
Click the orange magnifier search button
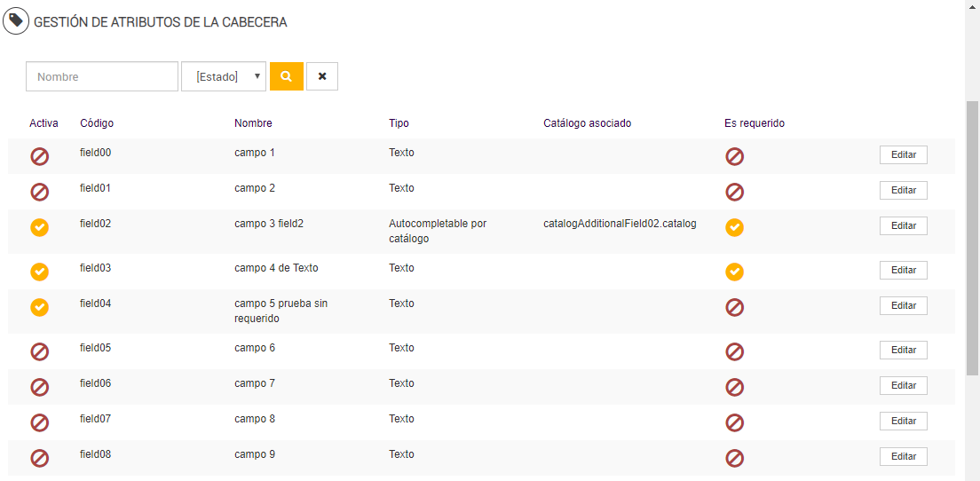287,76
